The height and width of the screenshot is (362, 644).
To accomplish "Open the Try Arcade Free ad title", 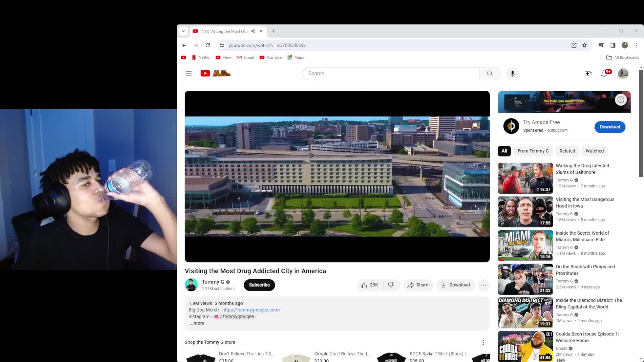I will click(x=541, y=122).
